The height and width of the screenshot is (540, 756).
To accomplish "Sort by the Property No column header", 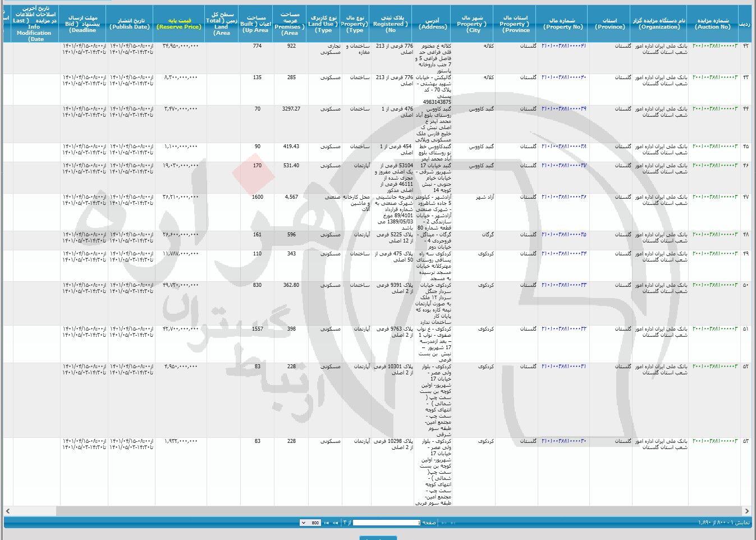I will click(x=563, y=24).
